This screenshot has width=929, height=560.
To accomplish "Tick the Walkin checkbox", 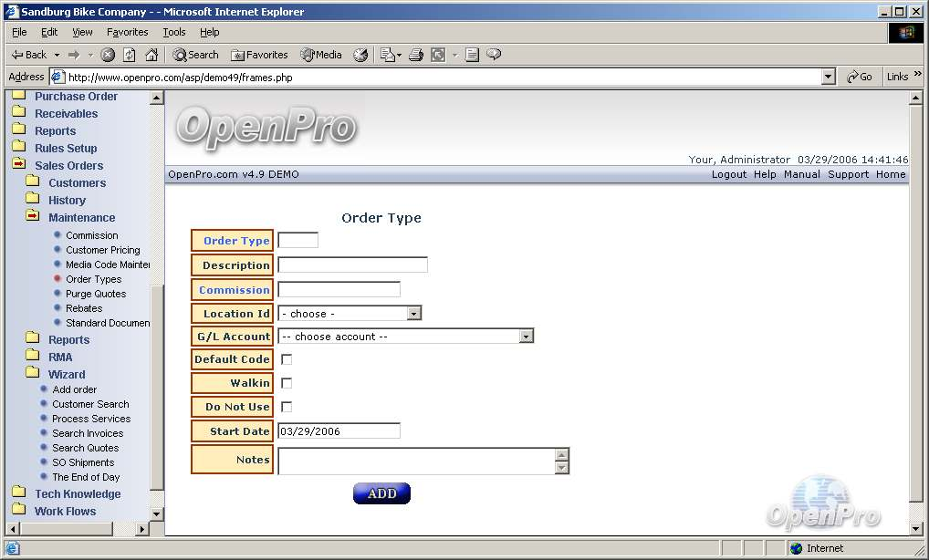I will point(287,383).
